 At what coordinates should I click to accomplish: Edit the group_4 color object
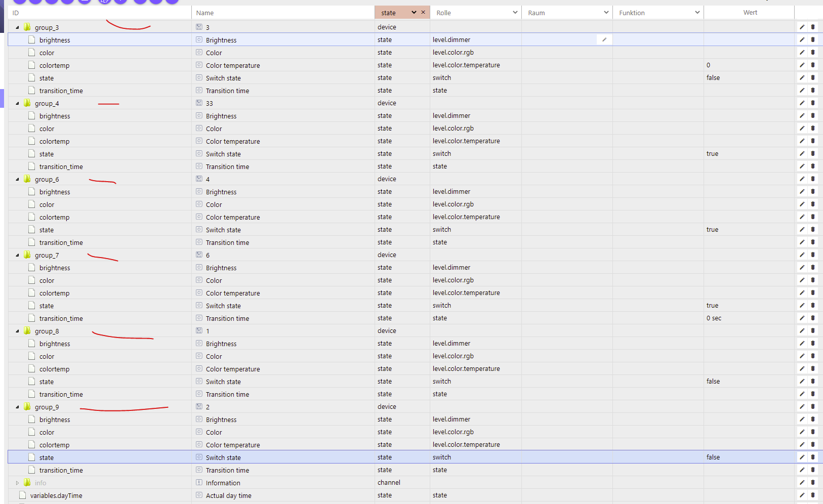[x=802, y=128]
